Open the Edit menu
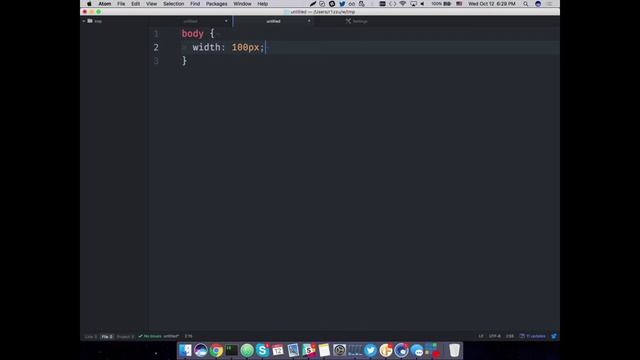 [x=136, y=4]
